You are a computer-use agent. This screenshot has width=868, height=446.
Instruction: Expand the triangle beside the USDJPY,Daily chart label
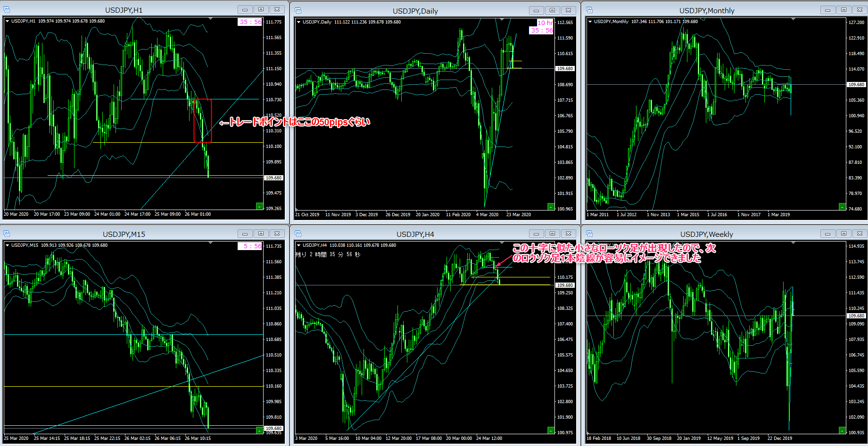[299, 22]
